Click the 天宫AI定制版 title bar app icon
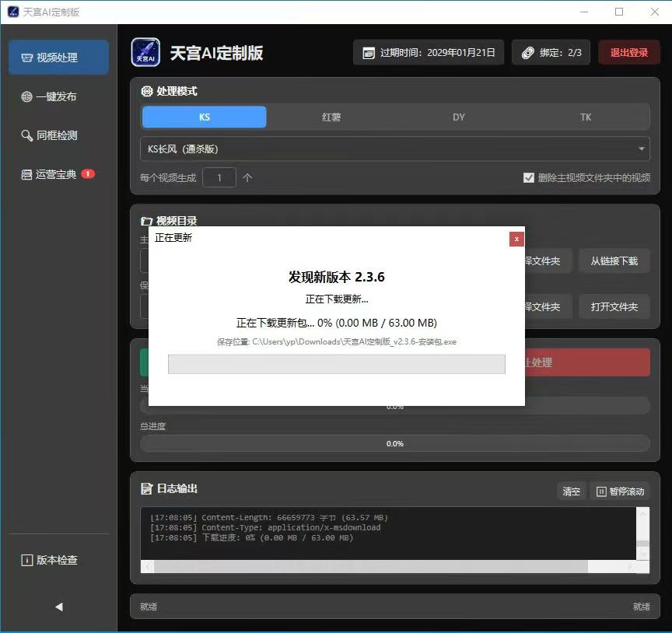The height and width of the screenshot is (633, 672). (x=13, y=12)
